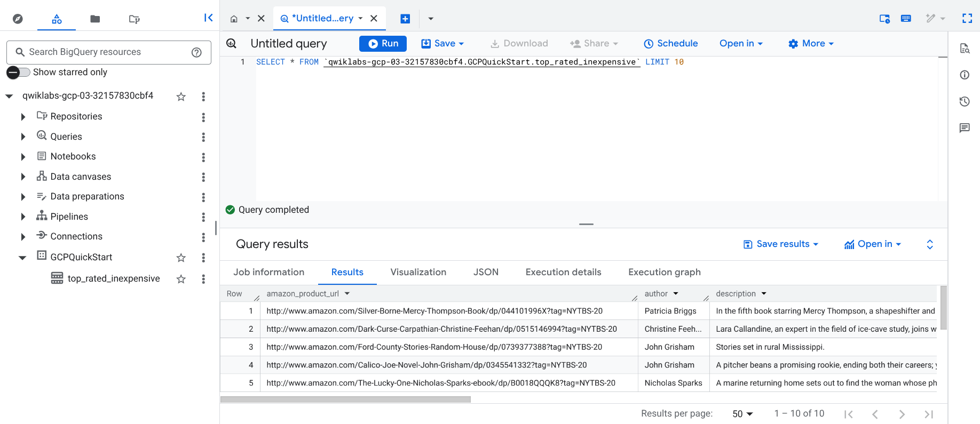
Task: Open the query info icon in right rail
Action: pos(965,75)
